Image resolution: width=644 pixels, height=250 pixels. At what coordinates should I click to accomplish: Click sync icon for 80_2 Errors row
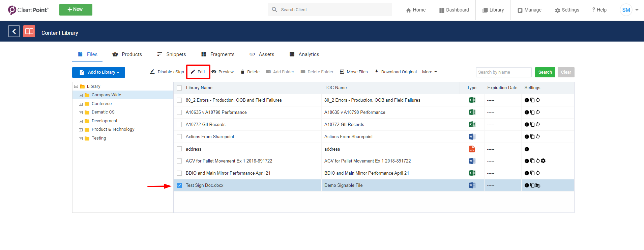coord(538,100)
